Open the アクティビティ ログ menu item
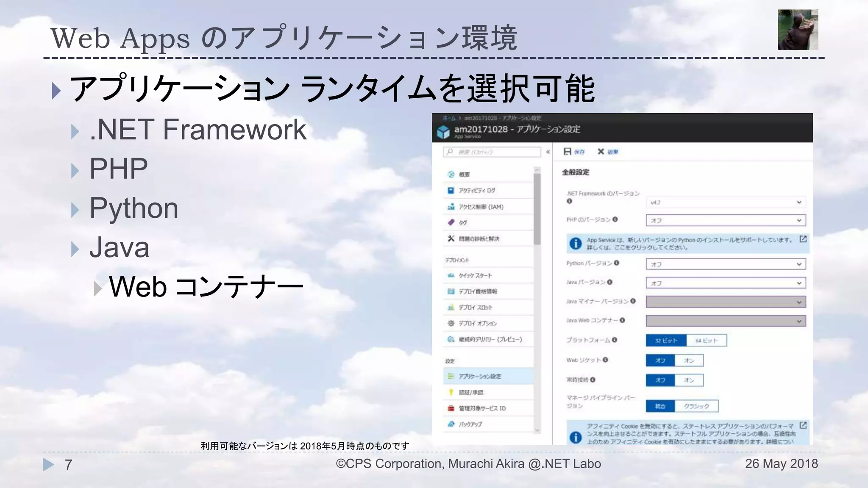 488,191
